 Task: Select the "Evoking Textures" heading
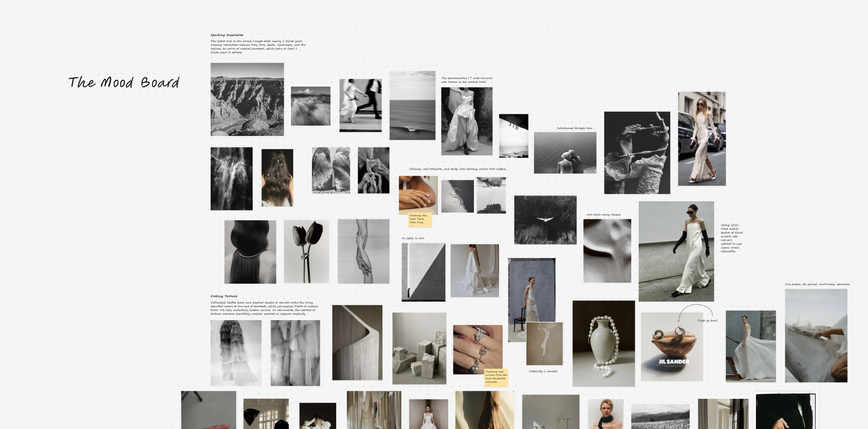coord(224,296)
